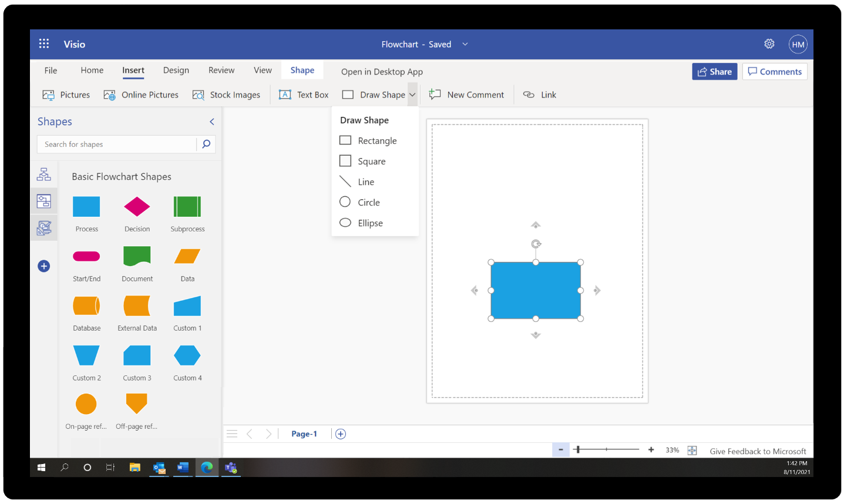Open Online Pictures
Viewport: 844px width, 504px height.
141,95
